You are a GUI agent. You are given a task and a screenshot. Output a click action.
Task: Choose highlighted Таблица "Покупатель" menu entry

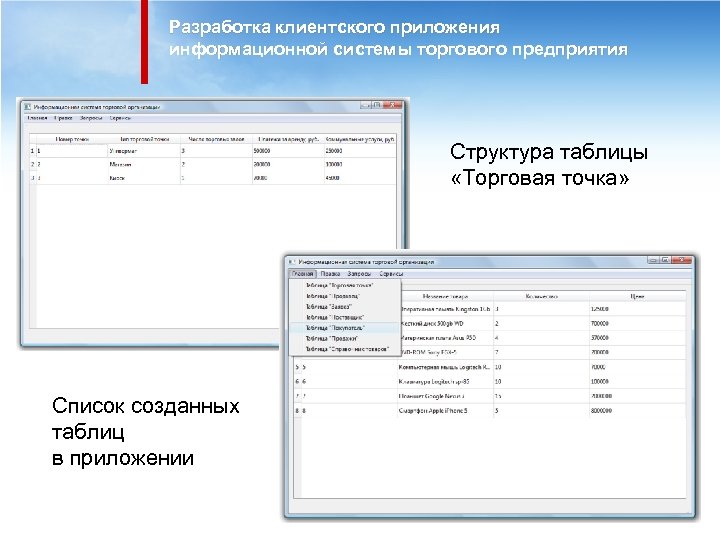click(x=345, y=328)
